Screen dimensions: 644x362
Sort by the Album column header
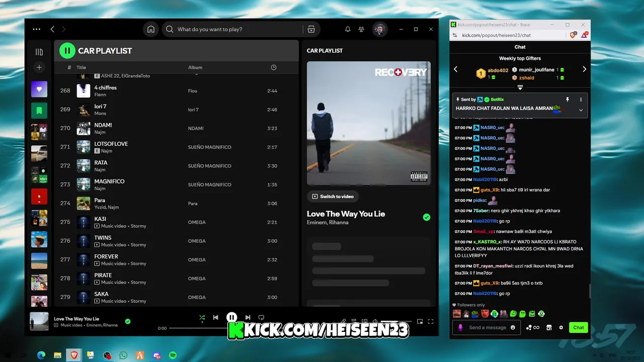tap(195, 67)
